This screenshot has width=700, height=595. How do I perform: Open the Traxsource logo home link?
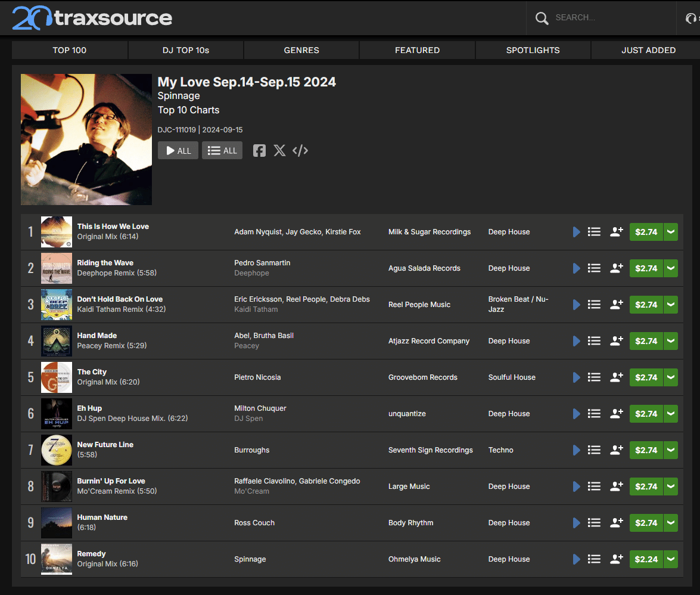click(92, 18)
